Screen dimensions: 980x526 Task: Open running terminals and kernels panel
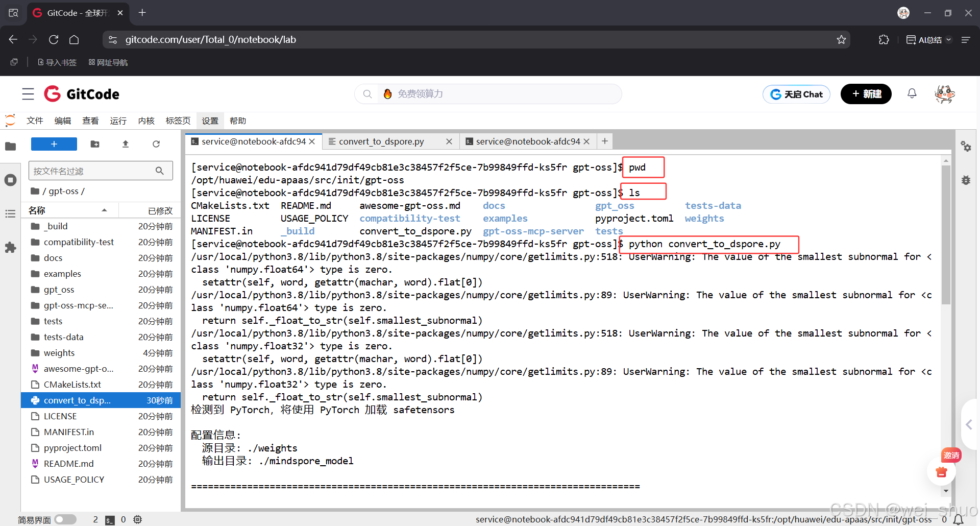pos(10,180)
